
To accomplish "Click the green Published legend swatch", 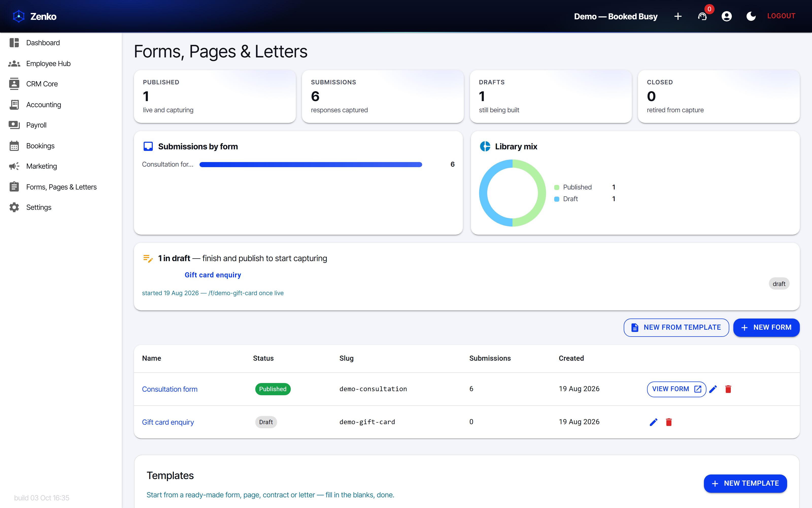I will 557,187.
